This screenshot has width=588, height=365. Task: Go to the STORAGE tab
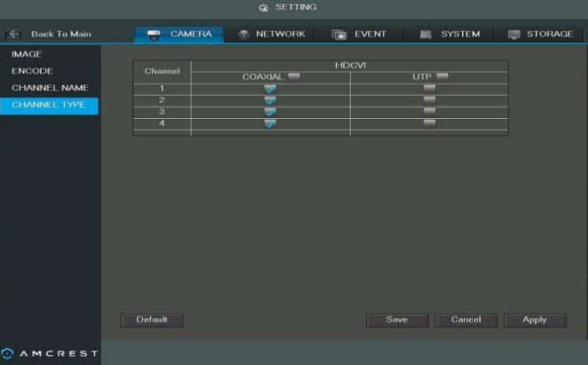(539, 34)
